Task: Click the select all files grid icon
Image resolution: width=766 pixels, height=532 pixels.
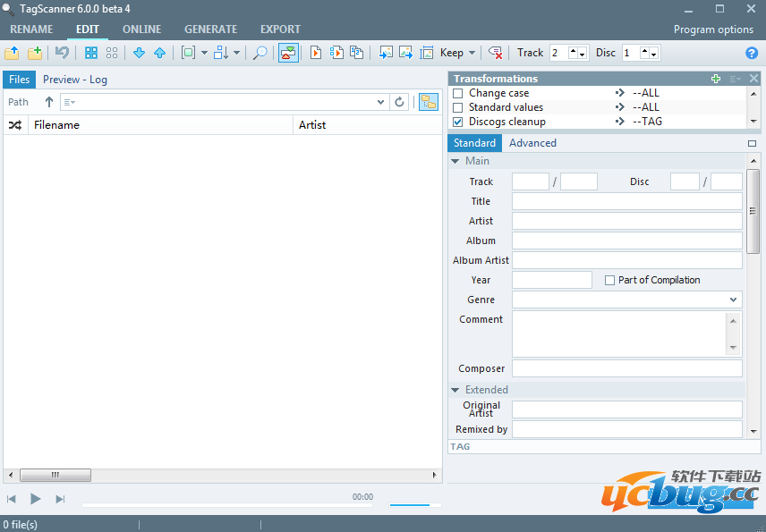Action: click(91, 53)
